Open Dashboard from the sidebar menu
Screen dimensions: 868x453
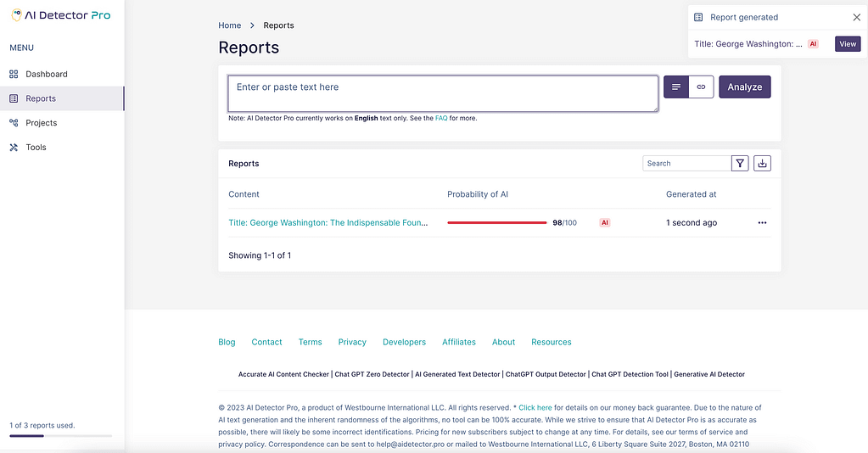[x=46, y=74]
